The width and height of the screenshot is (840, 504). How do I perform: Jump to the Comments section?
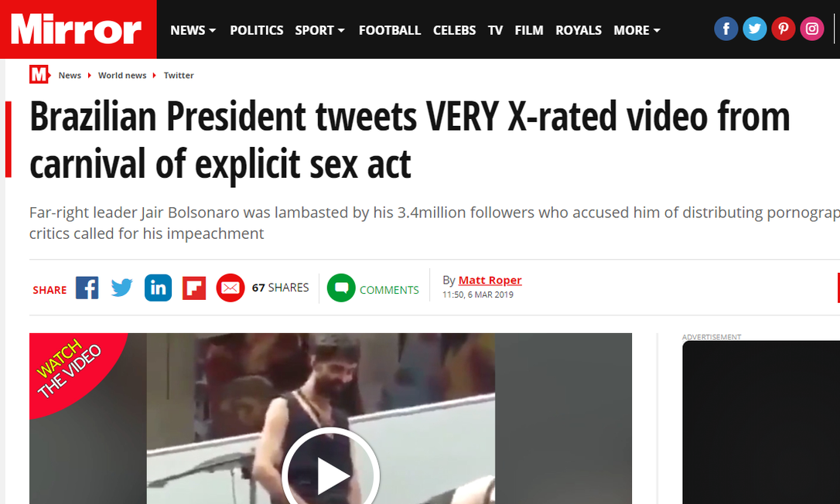click(374, 289)
